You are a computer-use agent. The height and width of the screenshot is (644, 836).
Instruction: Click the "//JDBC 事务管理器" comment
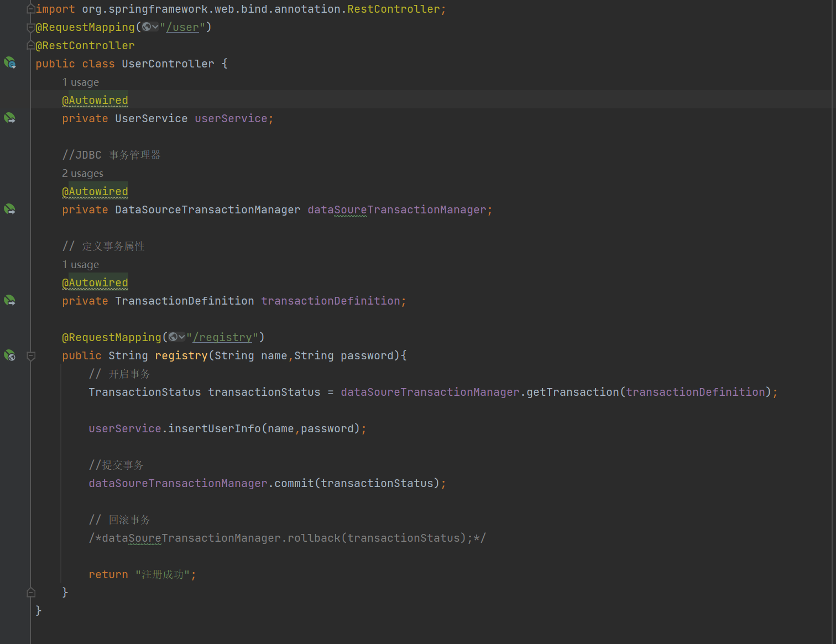pyautogui.click(x=112, y=155)
